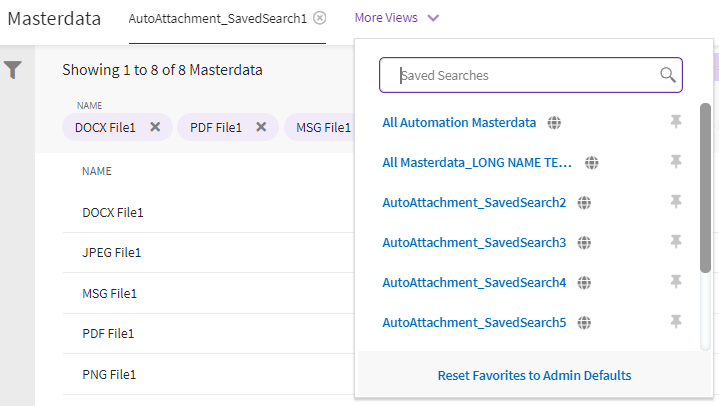Remove the PDF File1 filter chip
Viewport: 719px width, 406px height.
pyautogui.click(x=261, y=127)
